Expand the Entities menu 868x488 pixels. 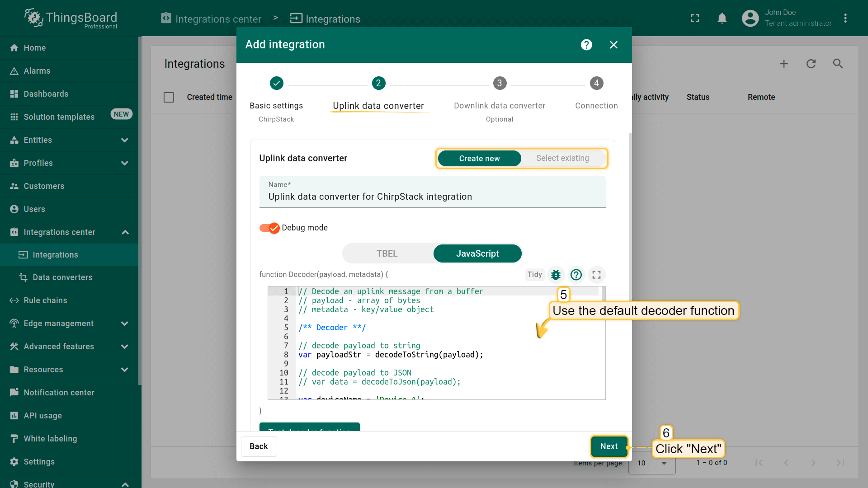click(125, 140)
